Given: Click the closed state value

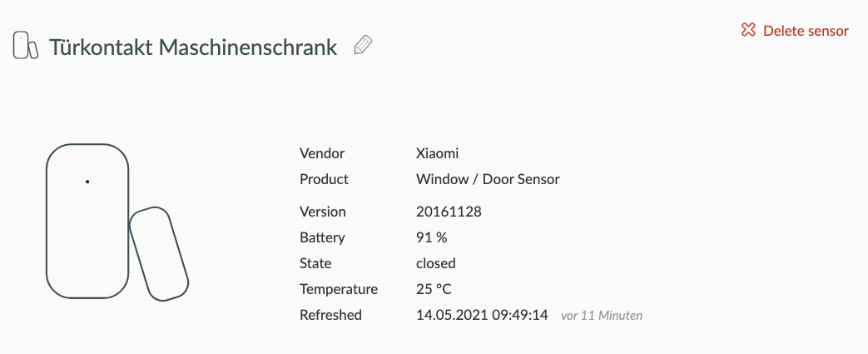Looking at the screenshot, I should (435, 263).
